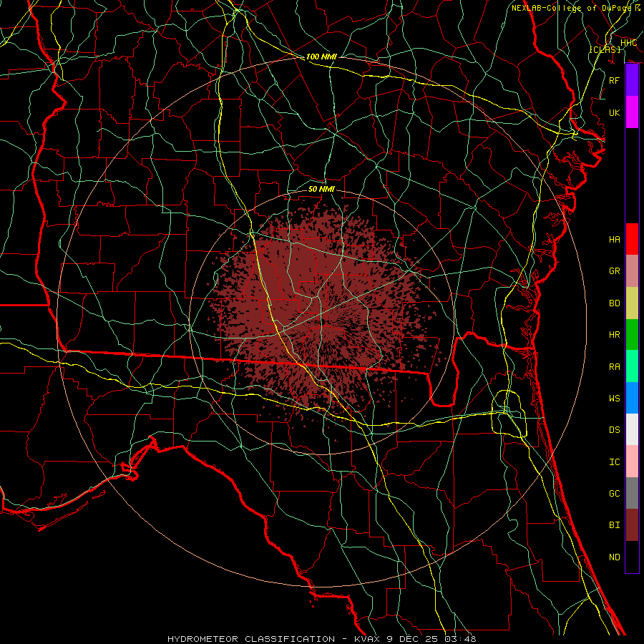Click the 'HHC' product label
This screenshot has height=644, width=644.
(628, 43)
